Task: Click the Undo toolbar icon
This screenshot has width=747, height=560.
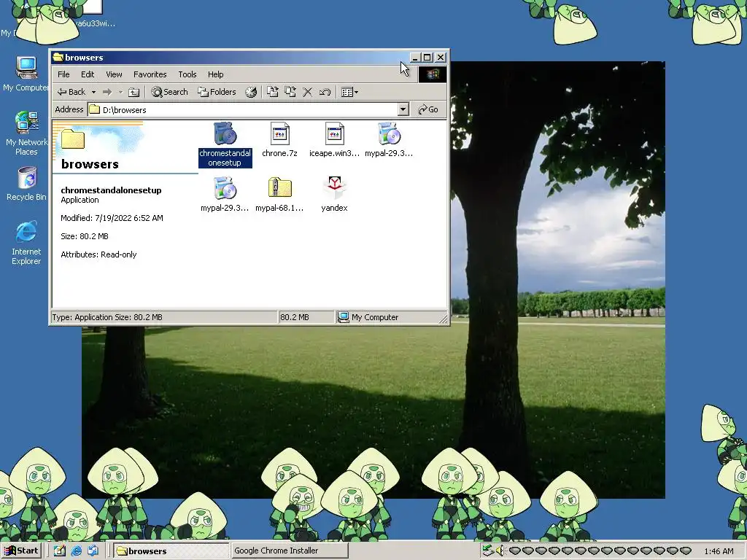Action: click(x=325, y=92)
